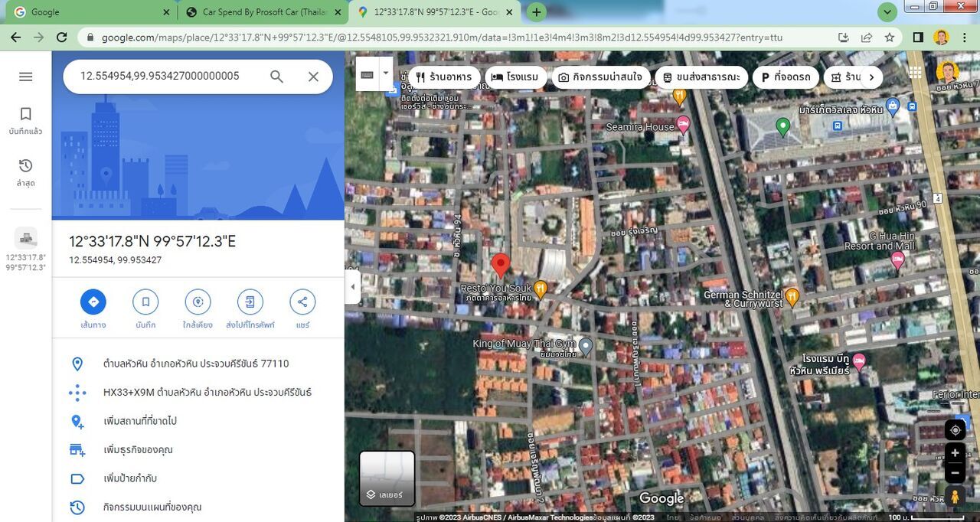Select the กิจกรรมน่าสนใจ attractions chip
The image size is (980, 522).
pyautogui.click(x=602, y=77)
